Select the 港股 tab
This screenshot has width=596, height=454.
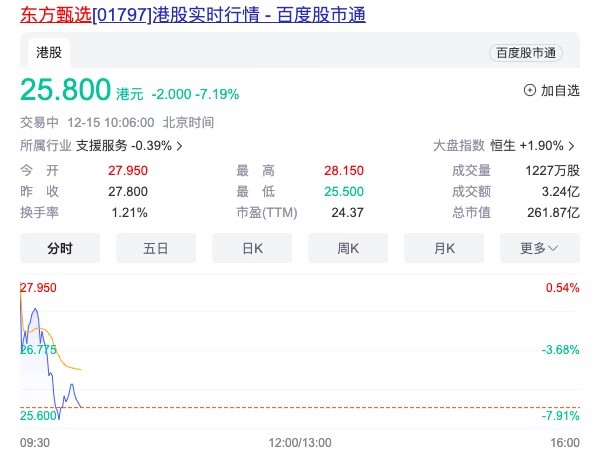49,52
